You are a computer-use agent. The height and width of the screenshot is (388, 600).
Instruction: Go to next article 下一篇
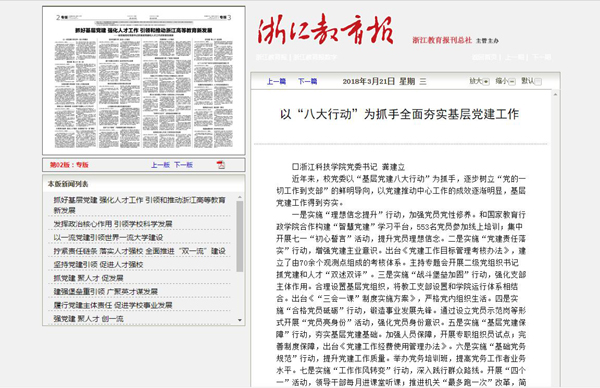308,82
